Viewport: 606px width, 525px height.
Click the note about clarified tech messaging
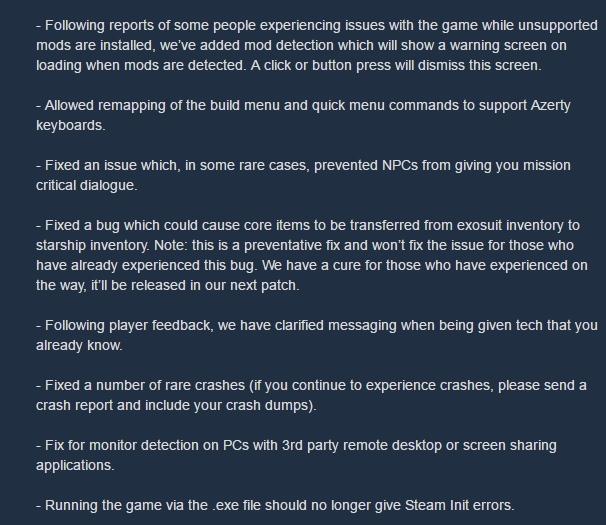pos(317,335)
